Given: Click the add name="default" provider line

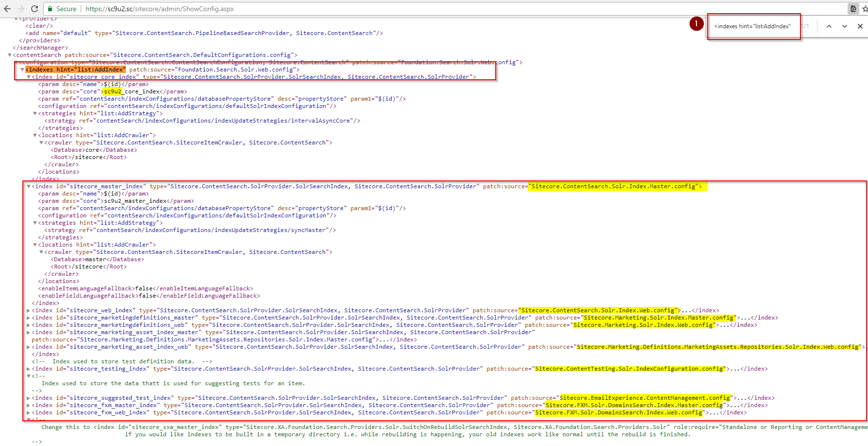Looking at the screenshot, I should 204,33.
